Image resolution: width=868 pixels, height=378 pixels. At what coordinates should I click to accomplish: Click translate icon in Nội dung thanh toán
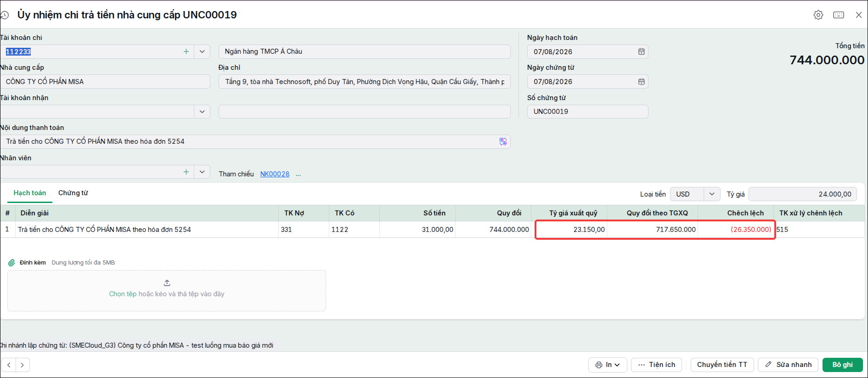tap(503, 141)
